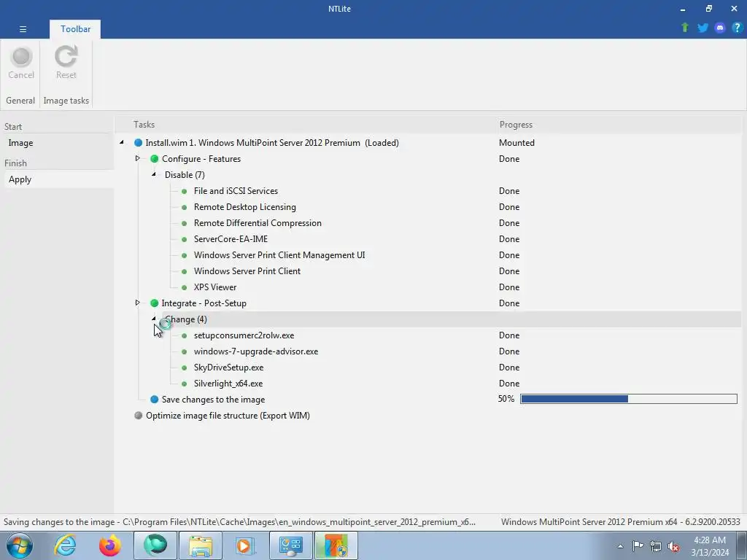Click the Progress column header
Image resolution: width=747 pixels, height=560 pixels.
[x=516, y=125]
